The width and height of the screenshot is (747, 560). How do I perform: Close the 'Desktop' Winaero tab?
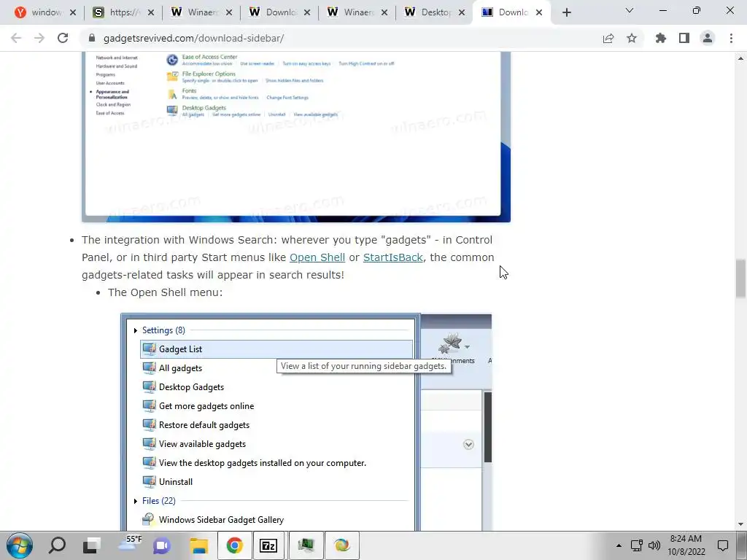click(462, 13)
